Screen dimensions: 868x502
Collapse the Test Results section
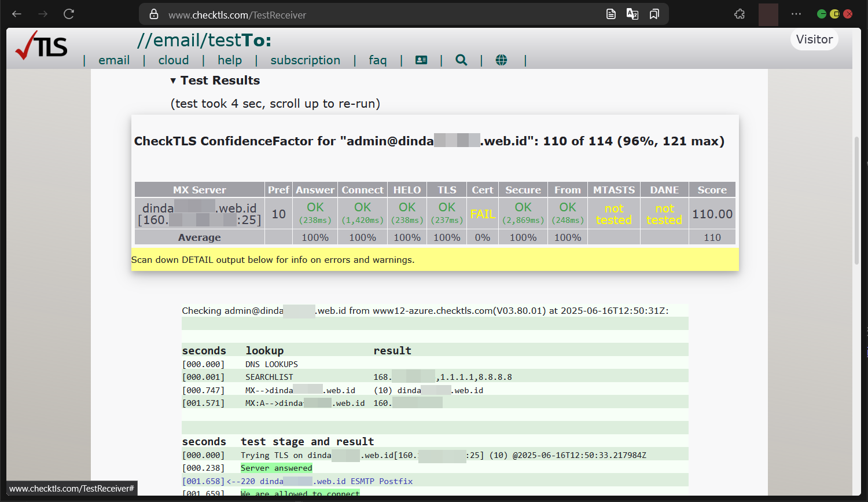pyautogui.click(x=215, y=80)
